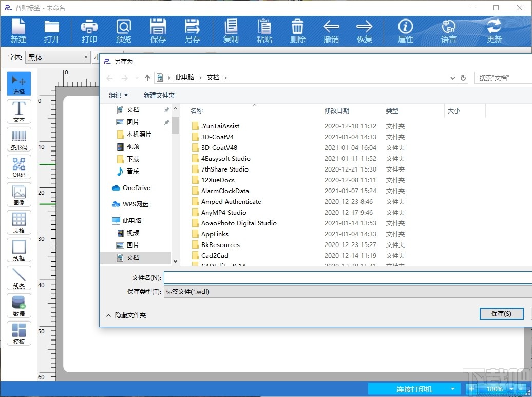Expand the 文档 breadcrumb chevron
The height and width of the screenshot is (397, 532).
tap(225, 78)
